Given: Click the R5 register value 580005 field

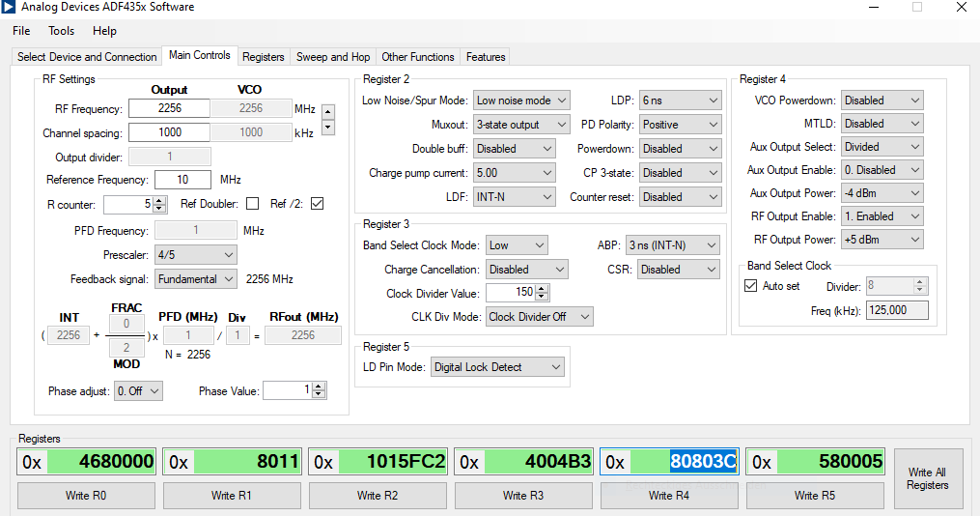Looking at the screenshot, I should pyautogui.click(x=830, y=462).
